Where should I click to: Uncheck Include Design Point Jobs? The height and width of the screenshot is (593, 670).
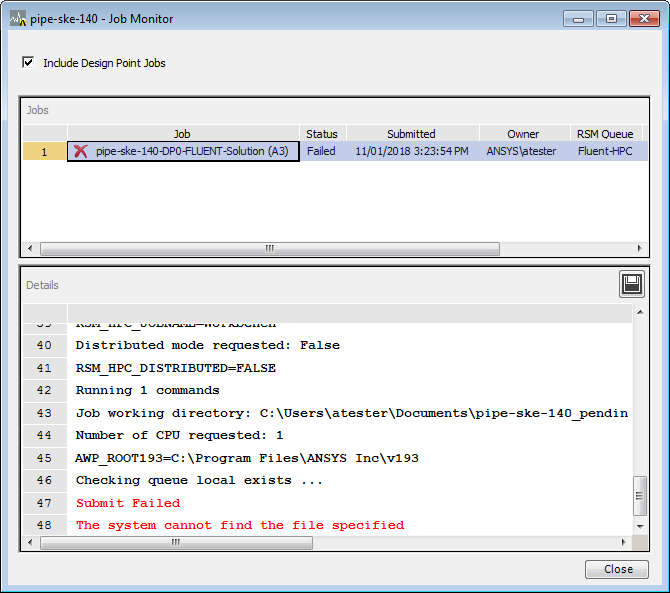28,62
